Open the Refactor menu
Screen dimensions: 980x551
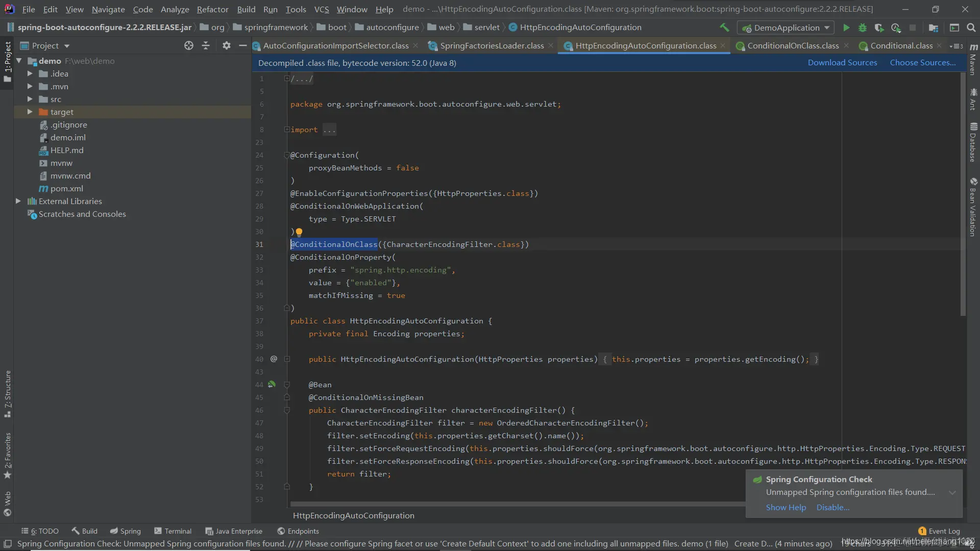[x=212, y=9]
